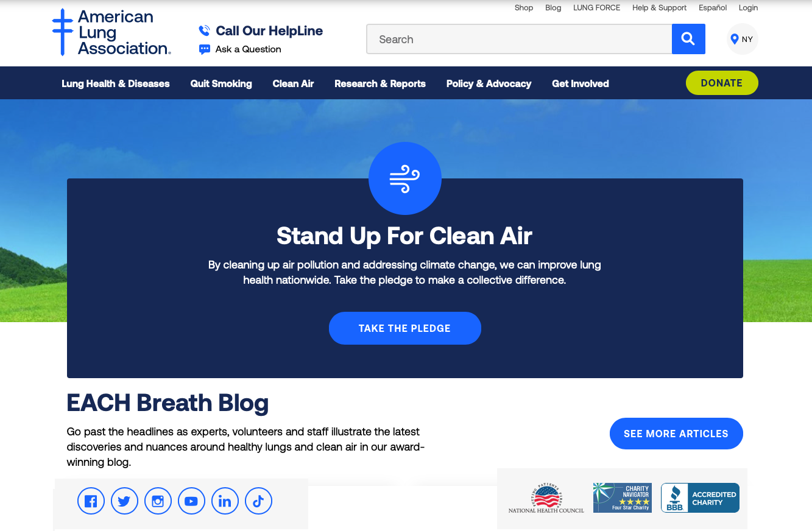Screen dimensions: 812x531
Task: Click the chat bubble icon beside Ask a Question
Action: click(205, 49)
